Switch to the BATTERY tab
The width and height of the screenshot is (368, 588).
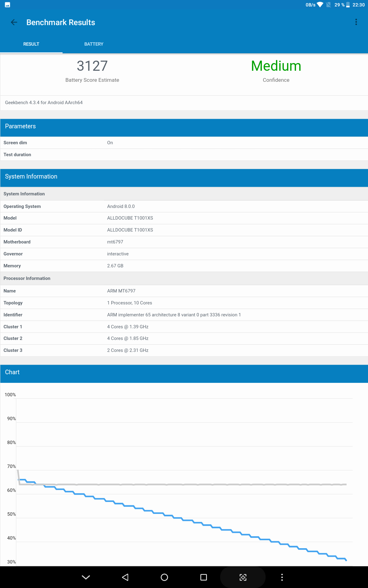point(94,44)
